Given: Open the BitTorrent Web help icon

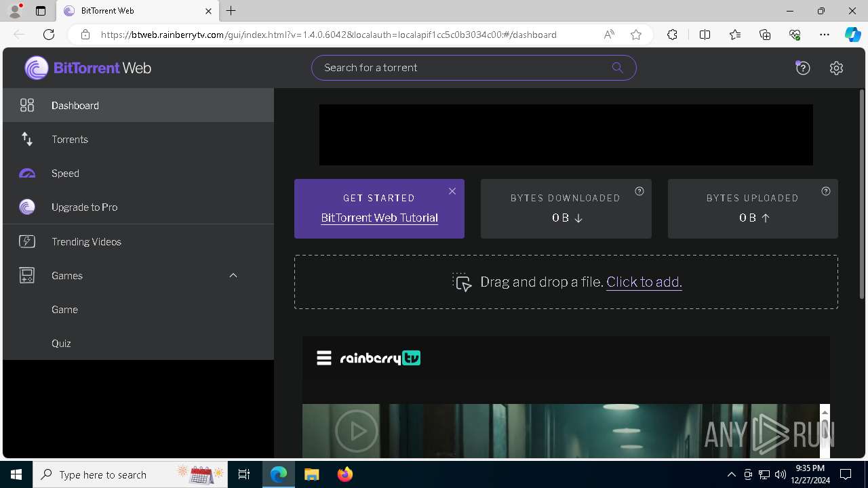Looking at the screenshot, I should [803, 68].
